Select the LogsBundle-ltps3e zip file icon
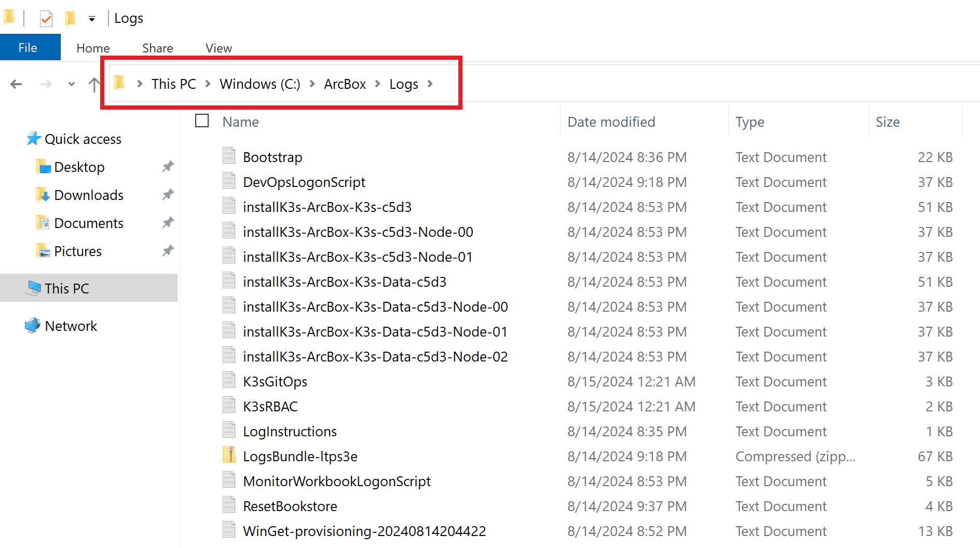 pos(229,455)
